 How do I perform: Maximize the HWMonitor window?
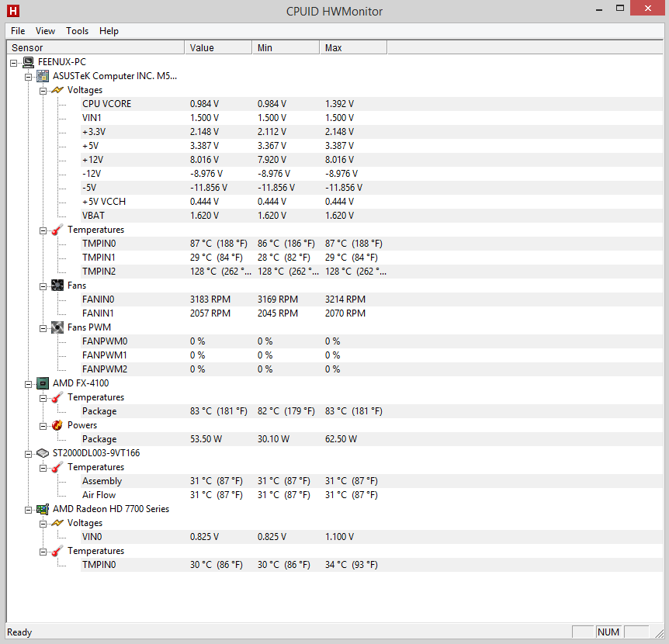(620, 9)
